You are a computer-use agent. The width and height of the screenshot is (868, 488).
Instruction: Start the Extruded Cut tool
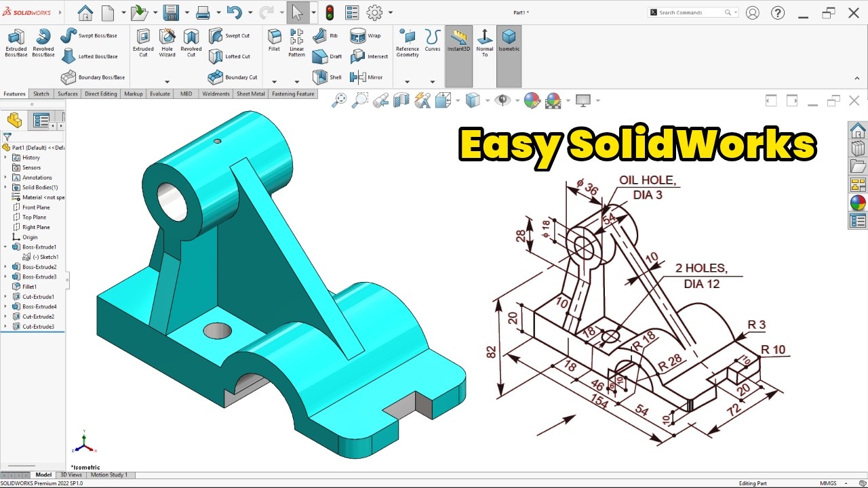pyautogui.click(x=143, y=43)
